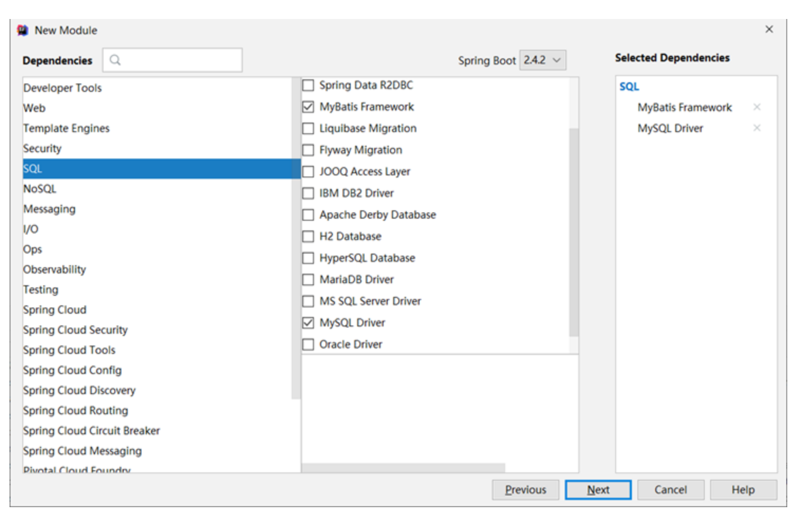The height and width of the screenshot is (532, 810).
Task: Select Apache Derby Database checkbox
Action: tap(308, 215)
